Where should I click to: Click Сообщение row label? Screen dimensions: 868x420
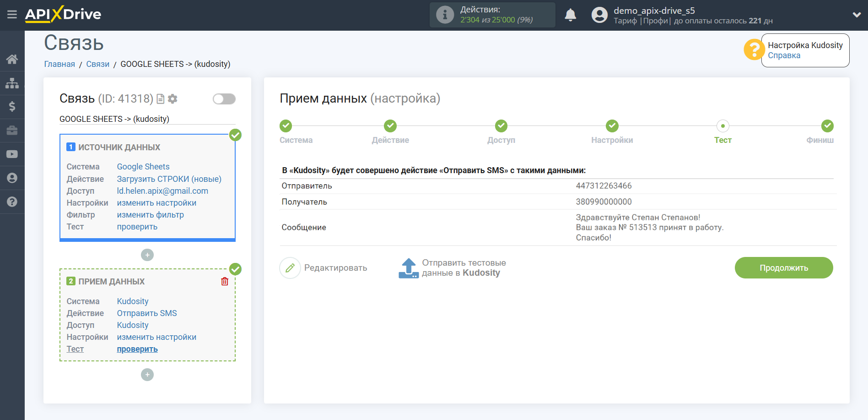pos(304,228)
